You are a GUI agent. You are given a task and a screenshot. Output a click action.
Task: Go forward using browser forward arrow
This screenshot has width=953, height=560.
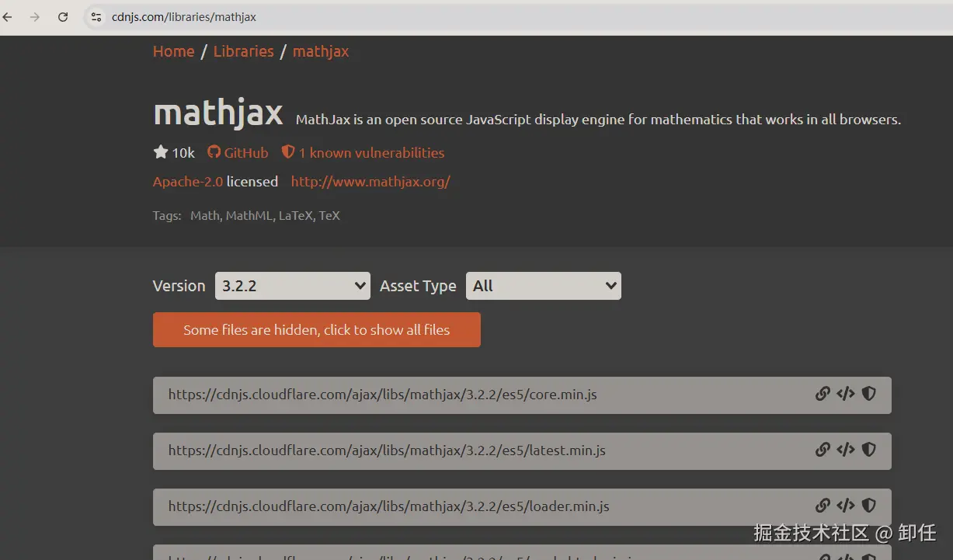[x=35, y=17]
